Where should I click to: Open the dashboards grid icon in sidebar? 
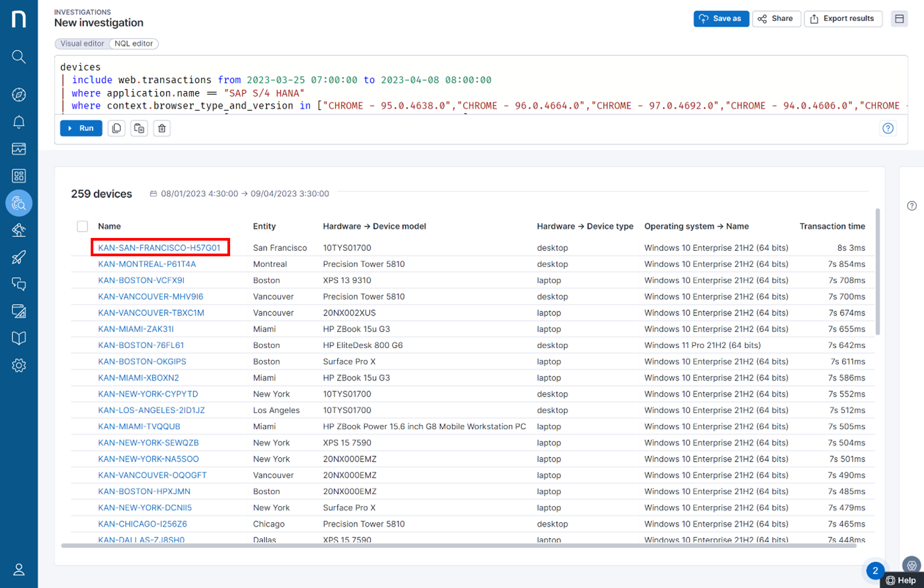point(19,176)
